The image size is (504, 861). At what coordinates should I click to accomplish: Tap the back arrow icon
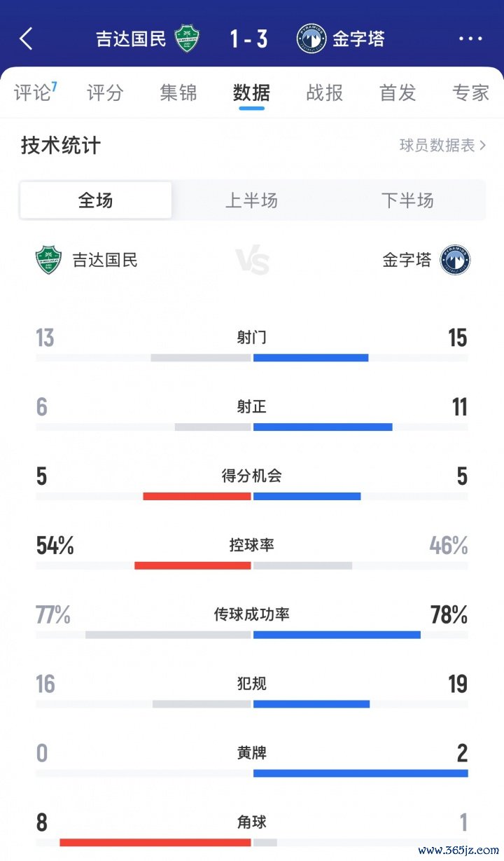[x=26, y=39]
